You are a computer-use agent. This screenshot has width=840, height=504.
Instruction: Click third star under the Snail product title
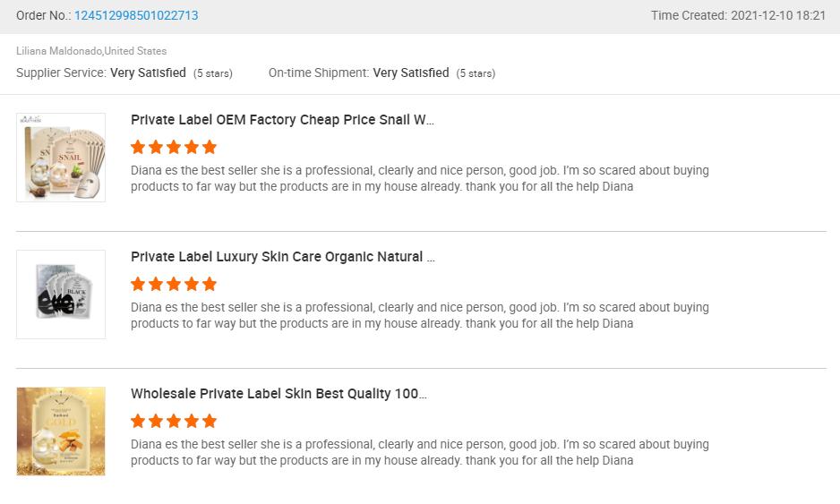pyautogui.click(x=174, y=147)
